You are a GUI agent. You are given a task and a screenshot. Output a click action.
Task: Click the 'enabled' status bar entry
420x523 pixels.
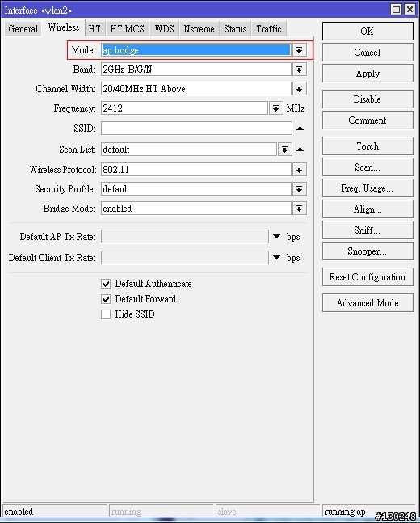pos(19,512)
